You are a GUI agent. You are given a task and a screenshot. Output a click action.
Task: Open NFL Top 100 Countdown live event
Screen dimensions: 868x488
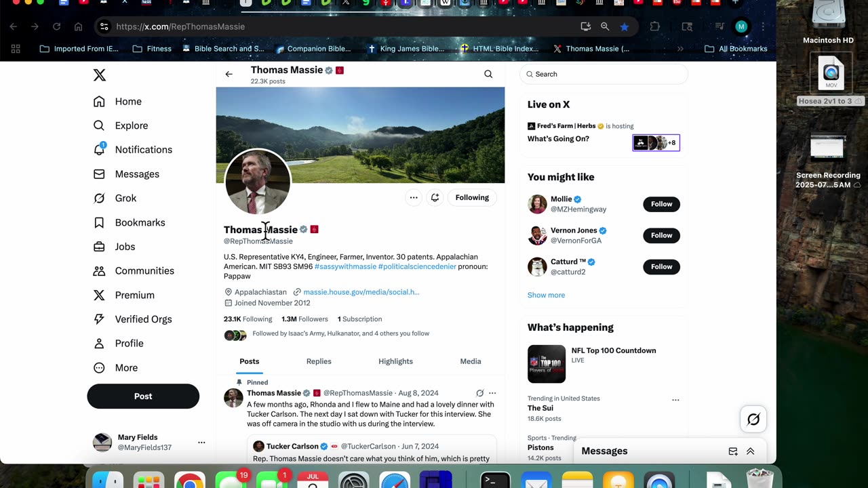pos(604,364)
